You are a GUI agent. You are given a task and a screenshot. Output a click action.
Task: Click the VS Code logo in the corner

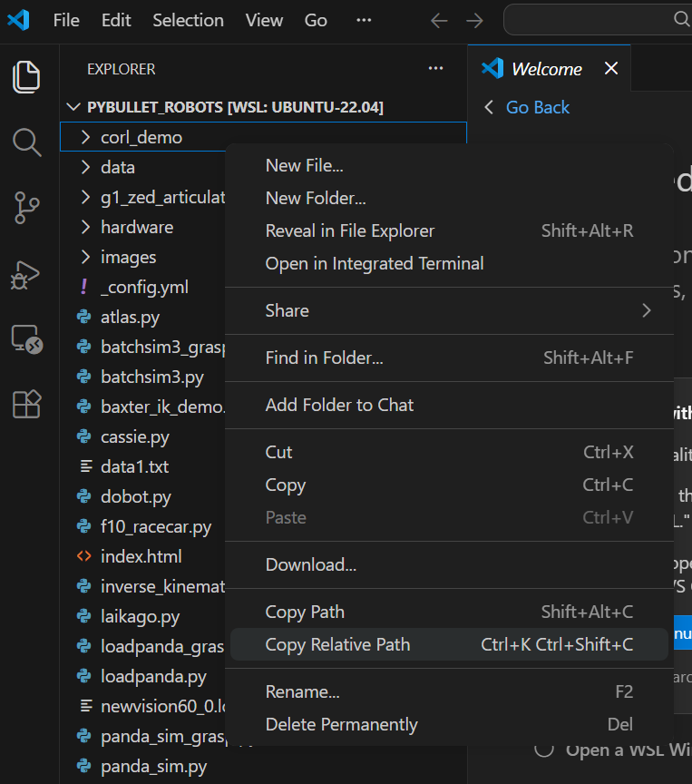tap(18, 19)
